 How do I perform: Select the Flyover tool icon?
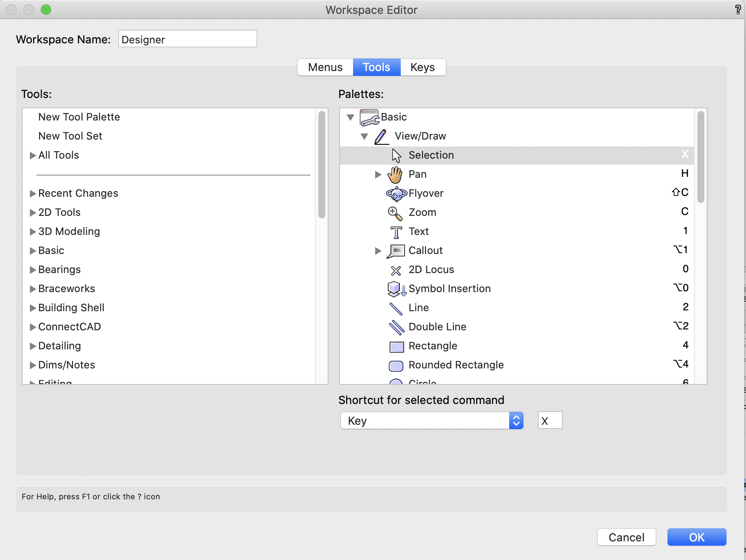coord(396,194)
